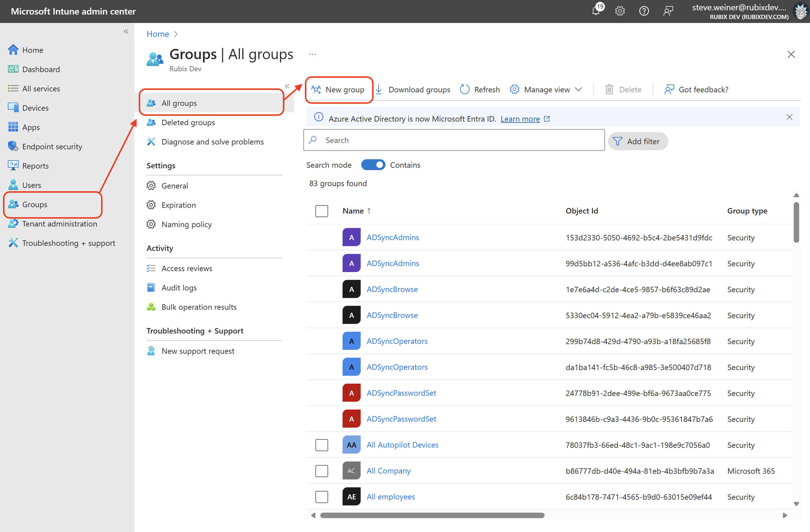Switch to Deleted groups
Screen dimensions: 810x532
pyautogui.click(x=188, y=122)
